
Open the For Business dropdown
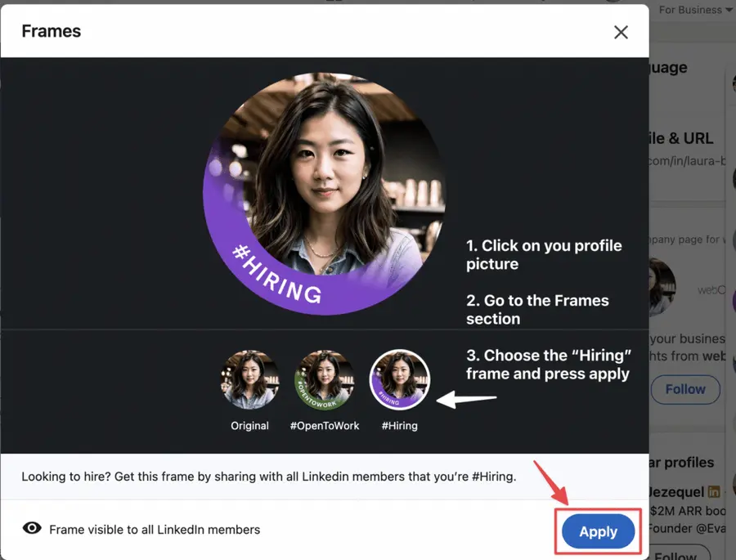(691, 9)
